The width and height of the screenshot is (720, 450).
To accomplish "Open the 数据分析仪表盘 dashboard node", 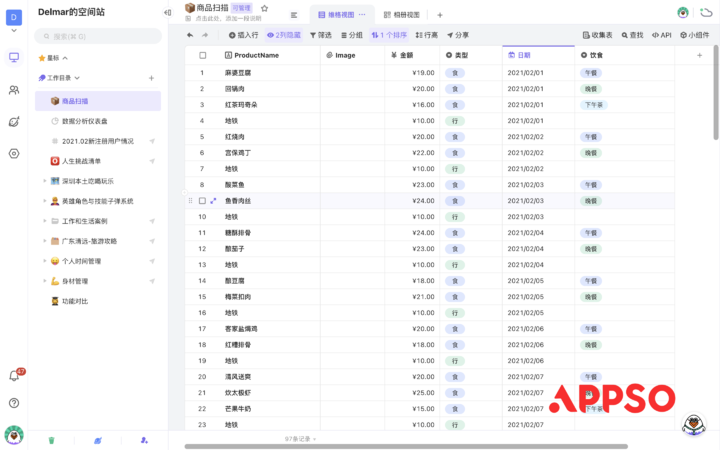I will tap(84, 121).
